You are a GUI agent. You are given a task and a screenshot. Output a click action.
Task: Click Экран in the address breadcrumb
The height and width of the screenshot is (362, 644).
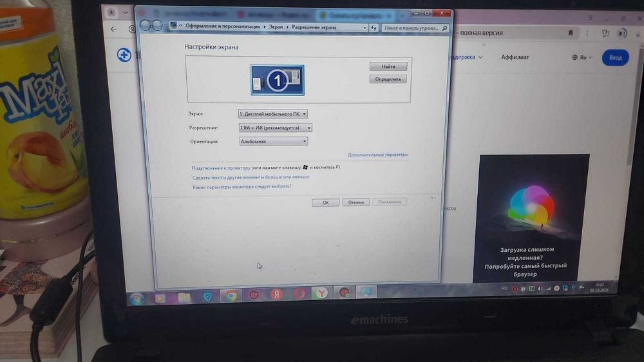point(276,26)
